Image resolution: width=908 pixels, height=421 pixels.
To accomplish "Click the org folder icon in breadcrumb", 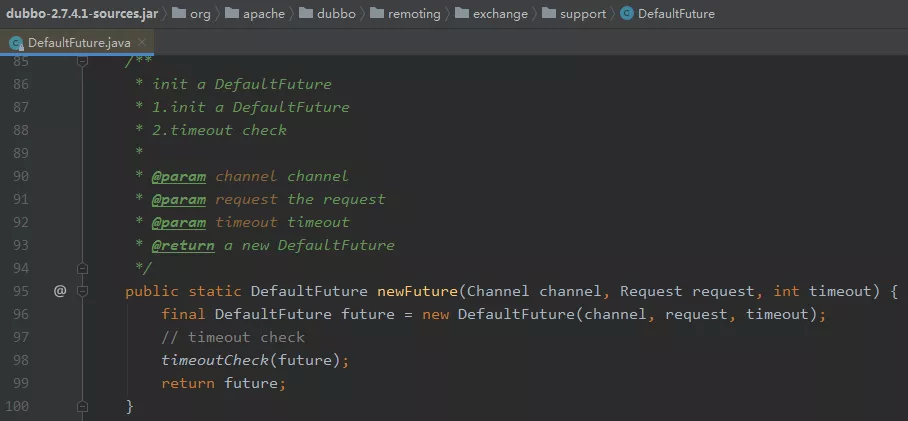I will click(180, 13).
